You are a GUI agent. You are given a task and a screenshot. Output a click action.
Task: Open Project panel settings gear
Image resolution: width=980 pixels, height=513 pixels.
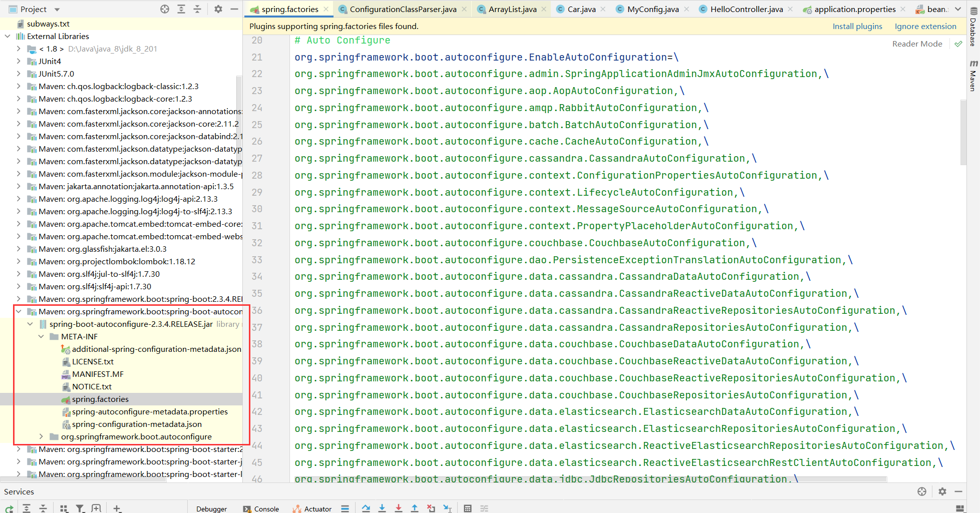218,9
